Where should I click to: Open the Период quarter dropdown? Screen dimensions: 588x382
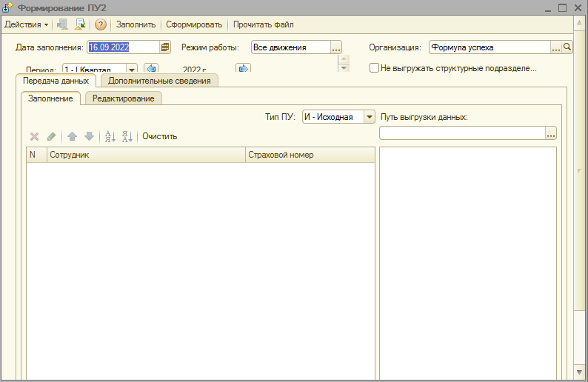tap(132, 69)
